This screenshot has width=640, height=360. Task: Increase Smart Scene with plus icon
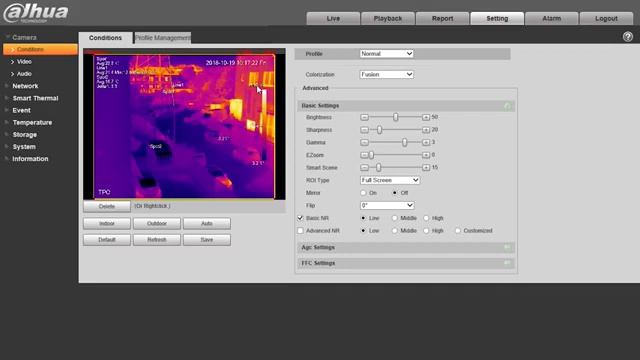(426, 168)
